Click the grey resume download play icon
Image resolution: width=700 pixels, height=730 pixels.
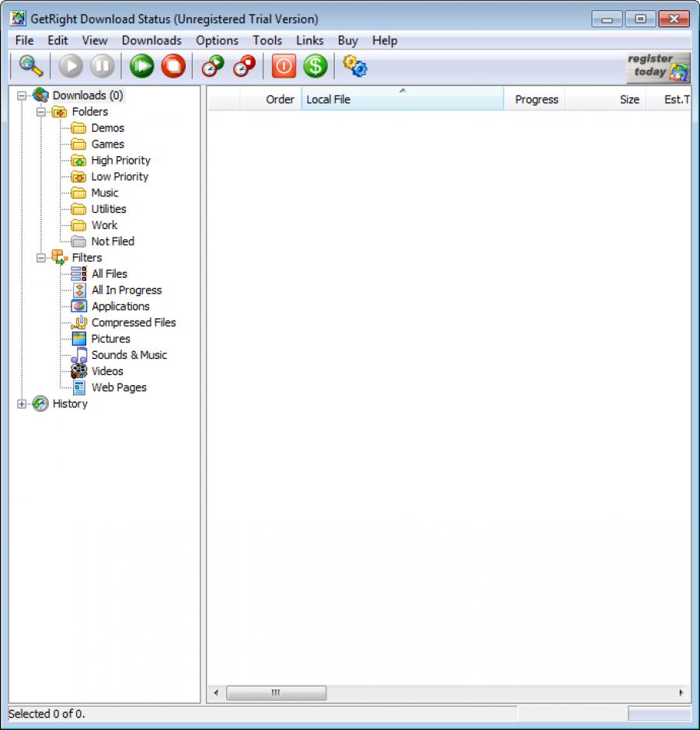click(x=71, y=66)
